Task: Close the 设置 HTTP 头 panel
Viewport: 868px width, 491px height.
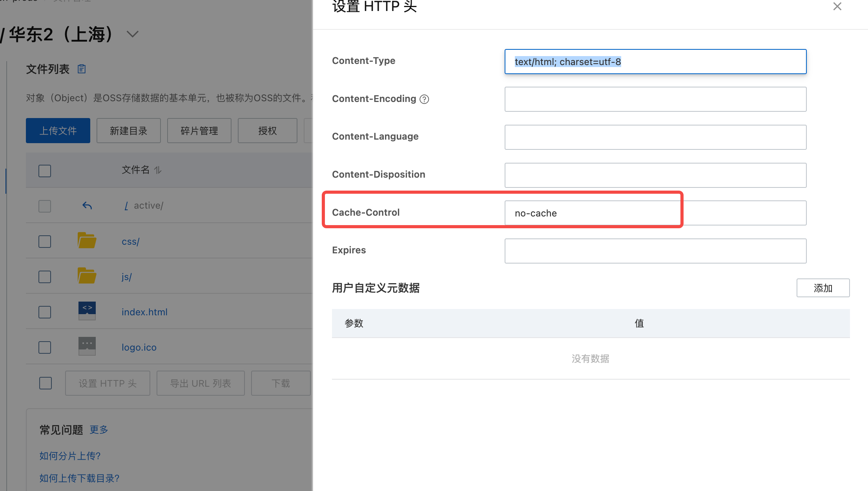Action: (837, 6)
